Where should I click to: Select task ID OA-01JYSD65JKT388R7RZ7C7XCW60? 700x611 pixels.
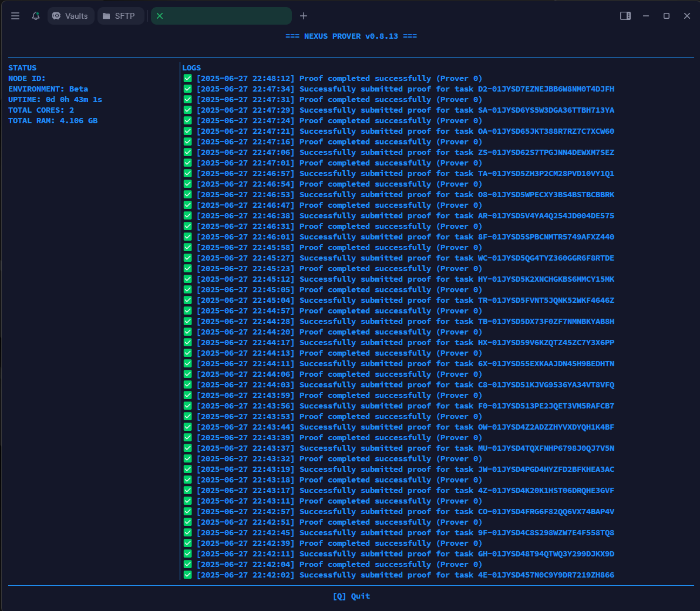click(x=546, y=131)
